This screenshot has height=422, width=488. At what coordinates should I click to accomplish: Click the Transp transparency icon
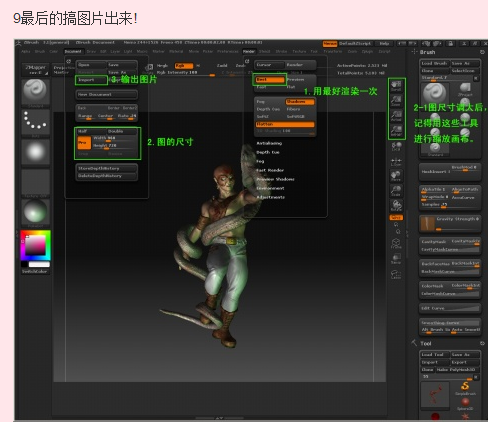[x=396, y=259]
